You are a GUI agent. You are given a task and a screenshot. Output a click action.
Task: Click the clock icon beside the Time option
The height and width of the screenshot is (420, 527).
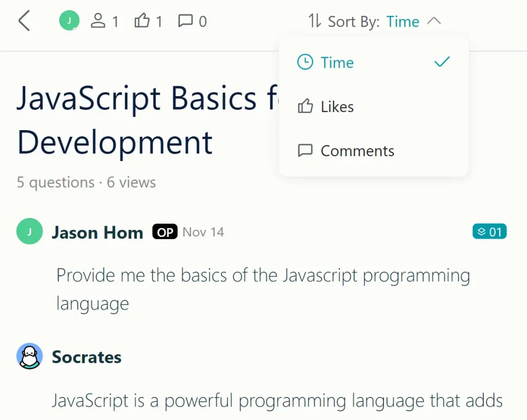pos(306,62)
